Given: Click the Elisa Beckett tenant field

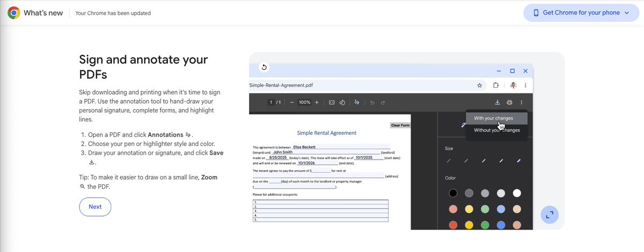Looking at the screenshot, I should click(x=341, y=146).
